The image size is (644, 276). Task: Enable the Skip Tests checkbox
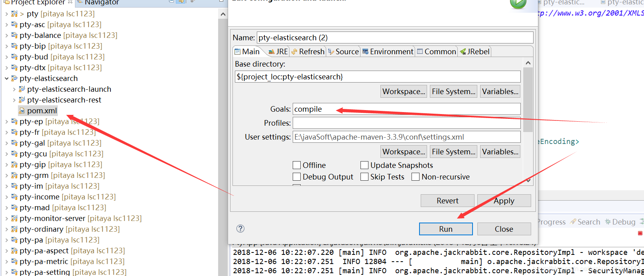[x=364, y=177]
